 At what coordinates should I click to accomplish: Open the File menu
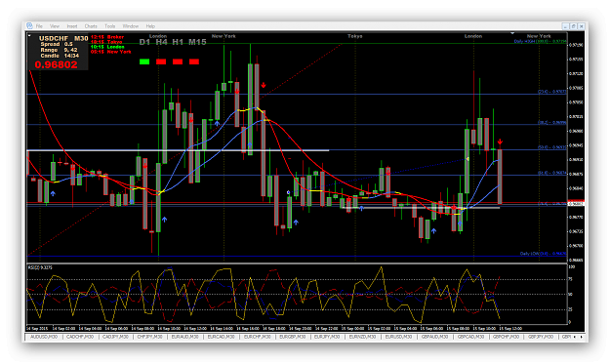39,26
